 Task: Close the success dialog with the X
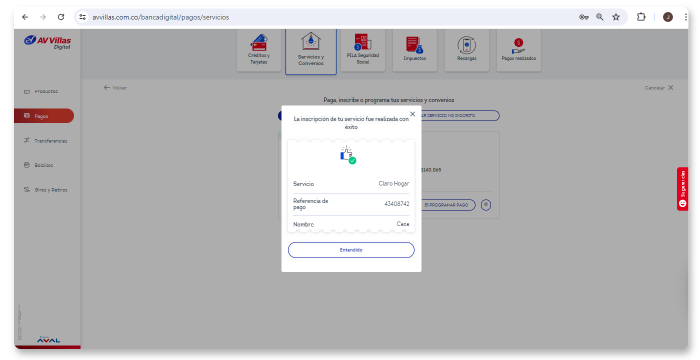[412, 114]
